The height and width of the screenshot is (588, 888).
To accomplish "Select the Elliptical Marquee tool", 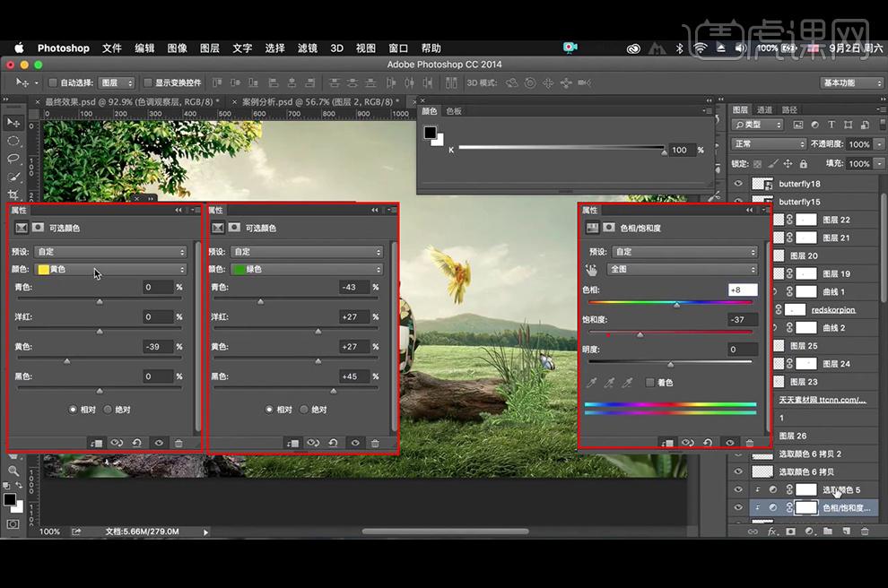I will [13, 141].
